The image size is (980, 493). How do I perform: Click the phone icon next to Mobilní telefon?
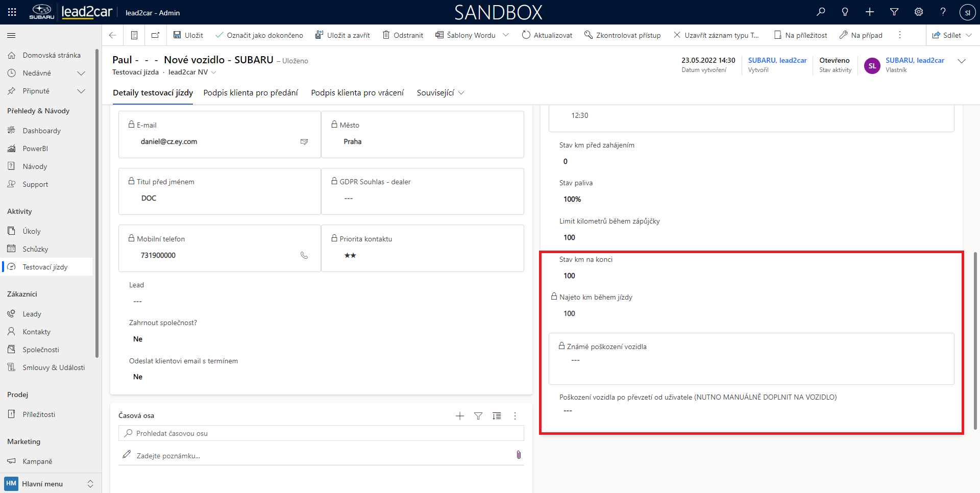tap(304, 255)
